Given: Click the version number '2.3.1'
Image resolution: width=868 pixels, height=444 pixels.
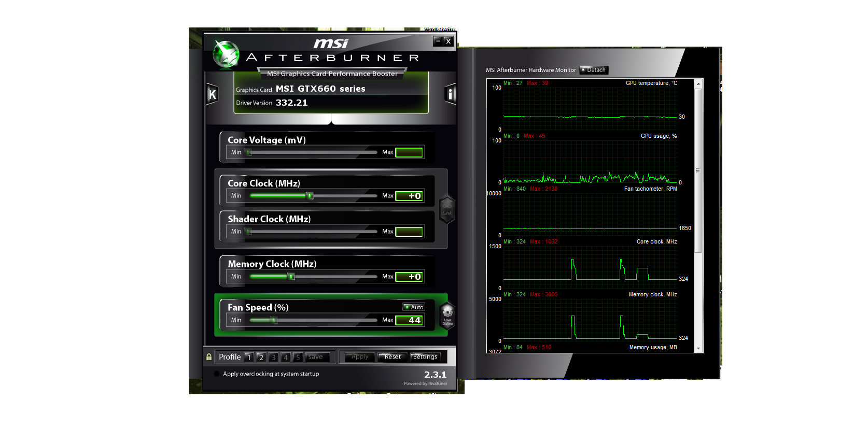Looking at the screenshot, I should pos(435,374).
